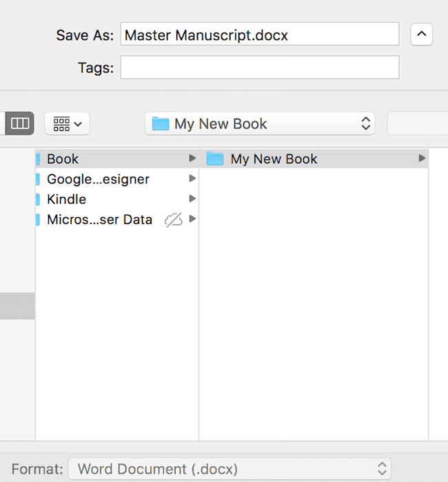Click the folder icon in location popup
The image size is (448, 482).
[x=161, y=124]
